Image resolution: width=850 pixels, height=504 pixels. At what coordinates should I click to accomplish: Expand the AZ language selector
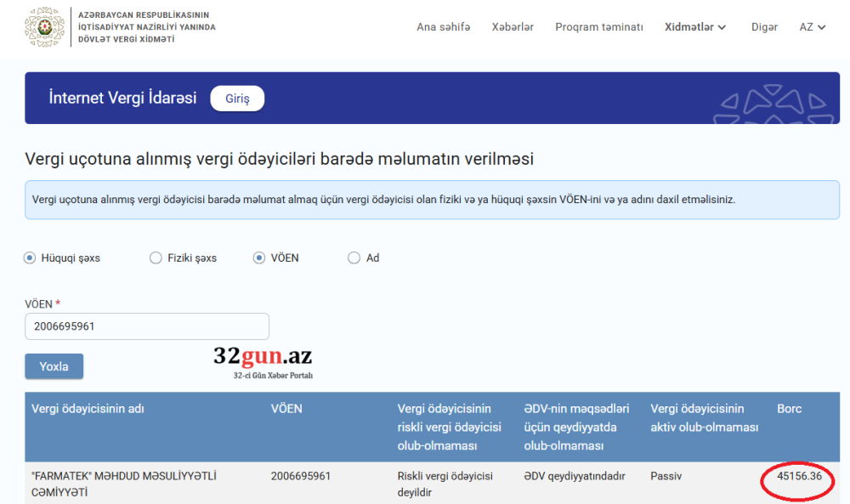[x=812, y=26]
